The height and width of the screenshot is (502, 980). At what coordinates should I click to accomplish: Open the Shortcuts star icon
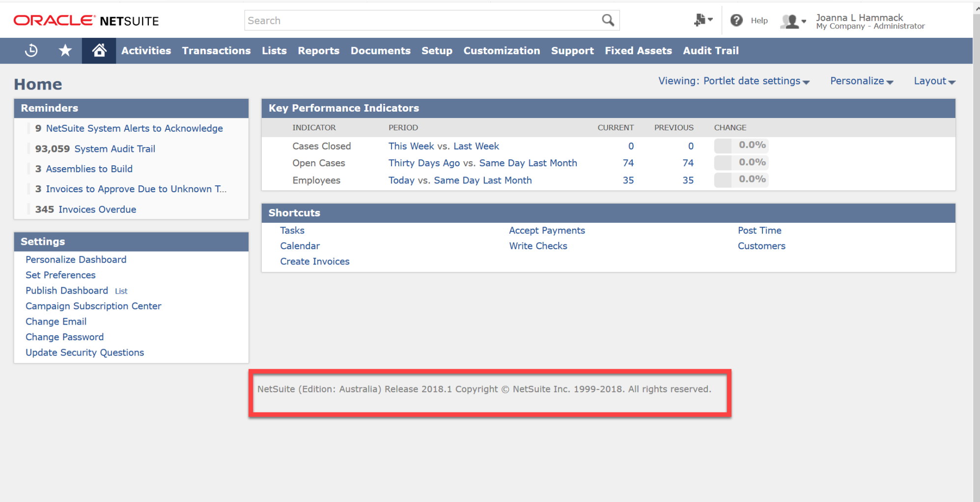click(65, 51)
